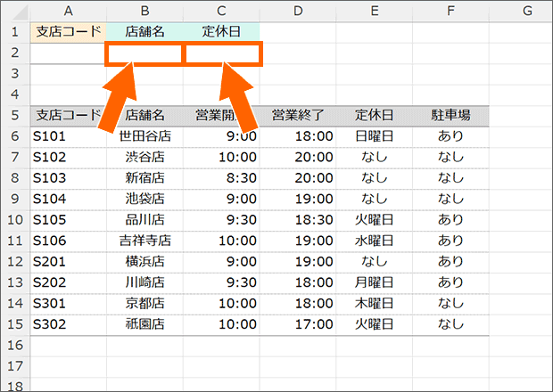The width and height of the screenshot is (553, 392).
Task: Click row 5 header number
Action: point(15,115)
